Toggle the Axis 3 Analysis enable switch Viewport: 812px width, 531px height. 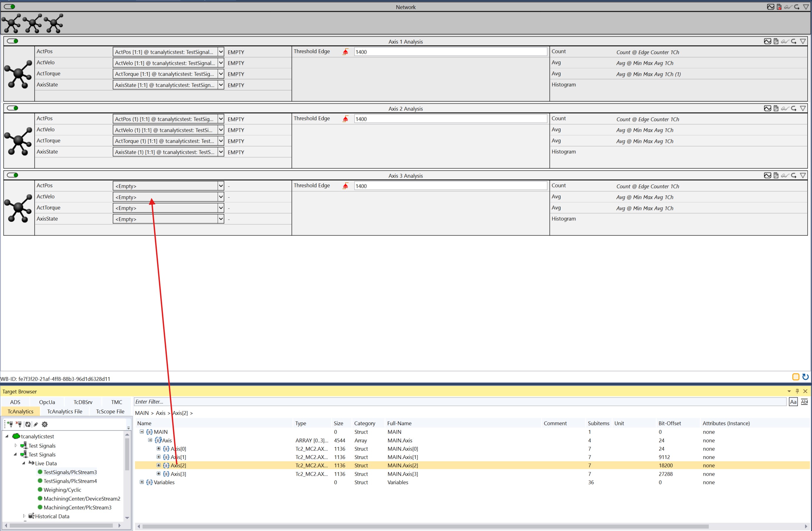pyautogui.click(x=13, y=175)
